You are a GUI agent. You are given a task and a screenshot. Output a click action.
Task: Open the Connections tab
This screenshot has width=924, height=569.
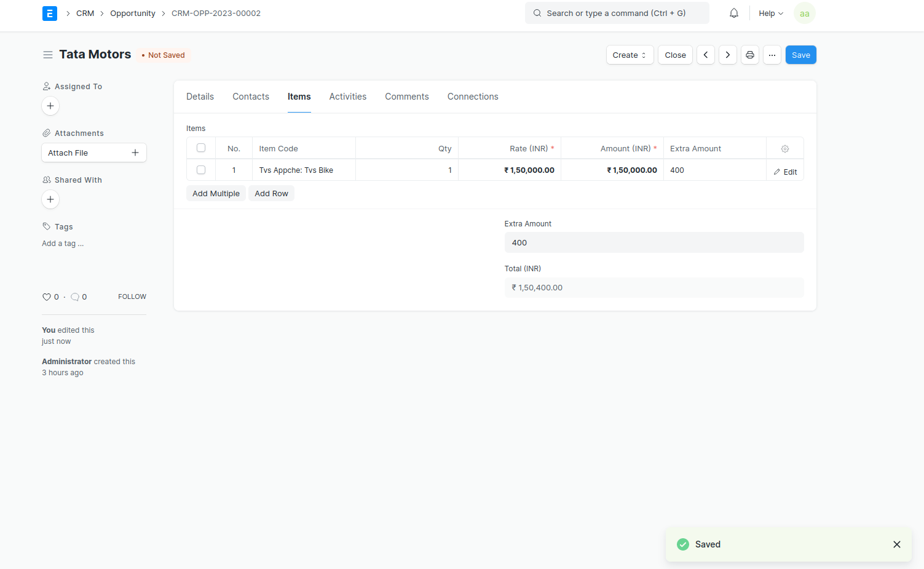(473, 97)
